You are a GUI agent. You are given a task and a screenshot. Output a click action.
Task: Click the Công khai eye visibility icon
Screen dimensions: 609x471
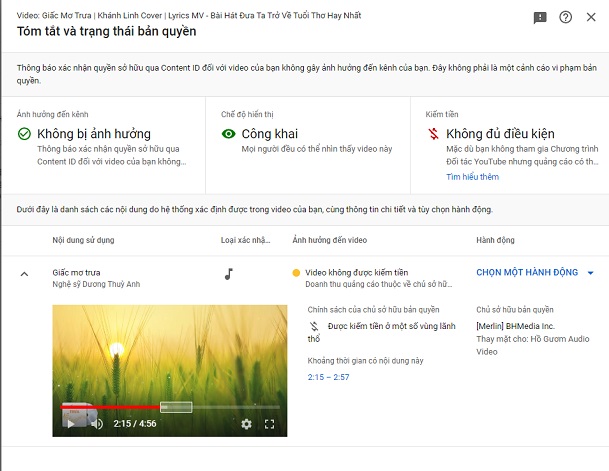[x=228, y=134]
